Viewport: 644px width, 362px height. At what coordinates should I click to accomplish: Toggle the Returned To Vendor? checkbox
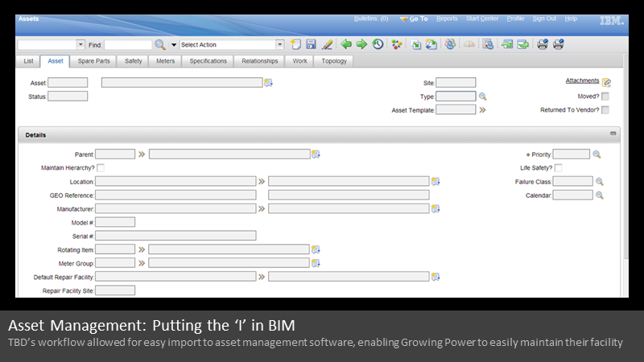click(605, 110)
